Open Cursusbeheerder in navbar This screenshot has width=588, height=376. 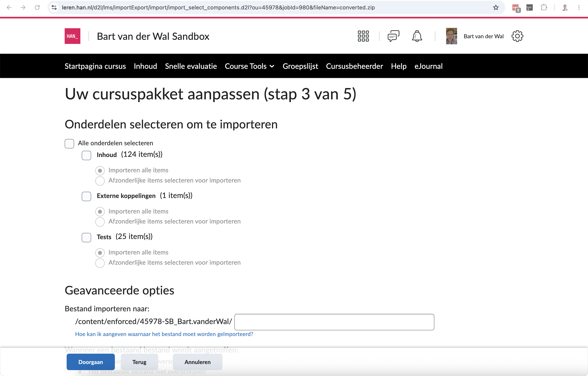point(354,66)
